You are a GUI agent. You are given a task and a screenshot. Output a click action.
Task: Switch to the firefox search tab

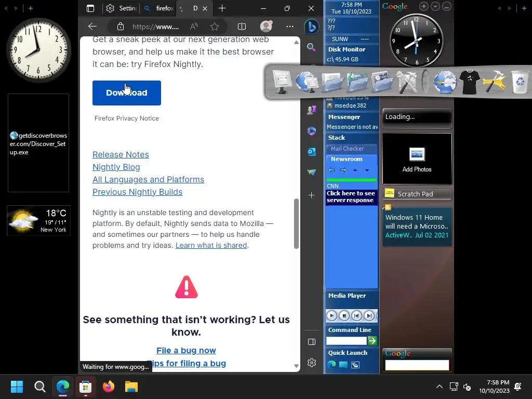159,8
